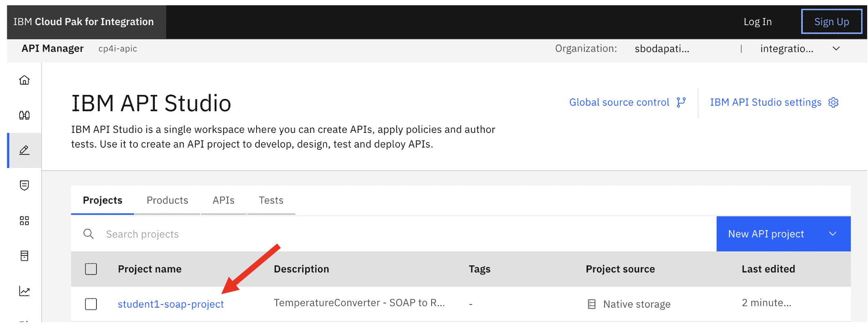Click the IBM Cloud Pak for Integration title

point(83,22)
